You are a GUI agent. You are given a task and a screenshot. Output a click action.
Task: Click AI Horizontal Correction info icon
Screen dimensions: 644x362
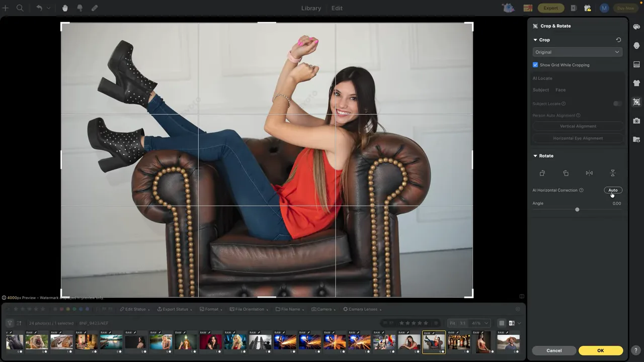click(581, 190)
